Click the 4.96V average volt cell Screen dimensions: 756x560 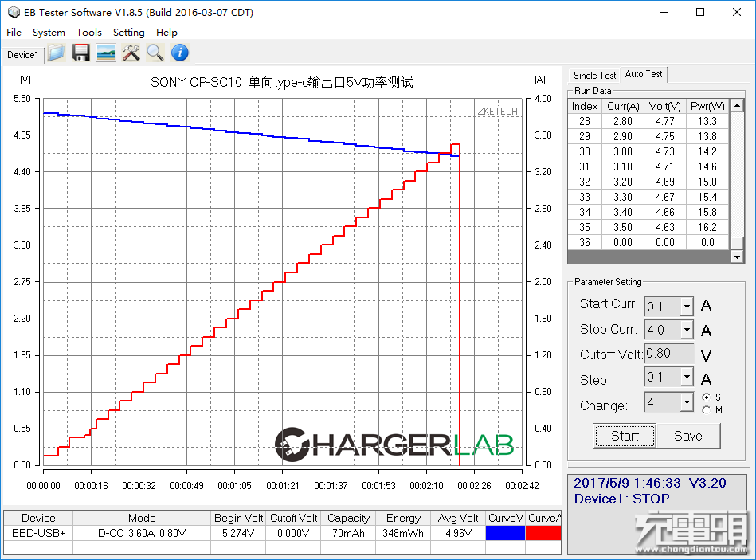pyautogui.click(x=458, y=533)
